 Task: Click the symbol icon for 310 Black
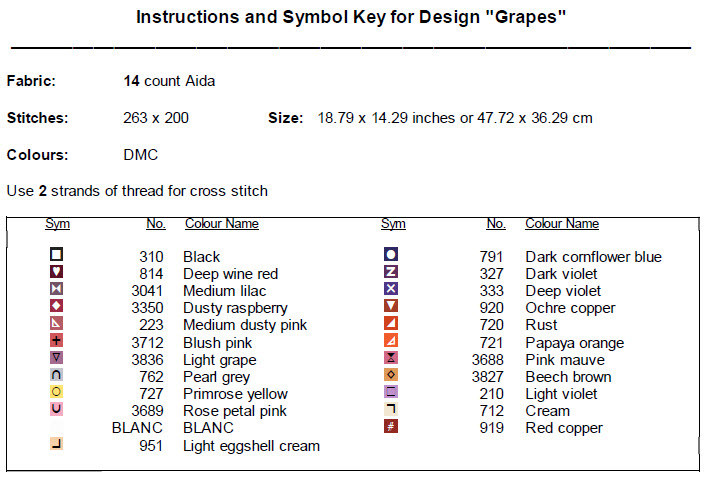tap(57, 255)
